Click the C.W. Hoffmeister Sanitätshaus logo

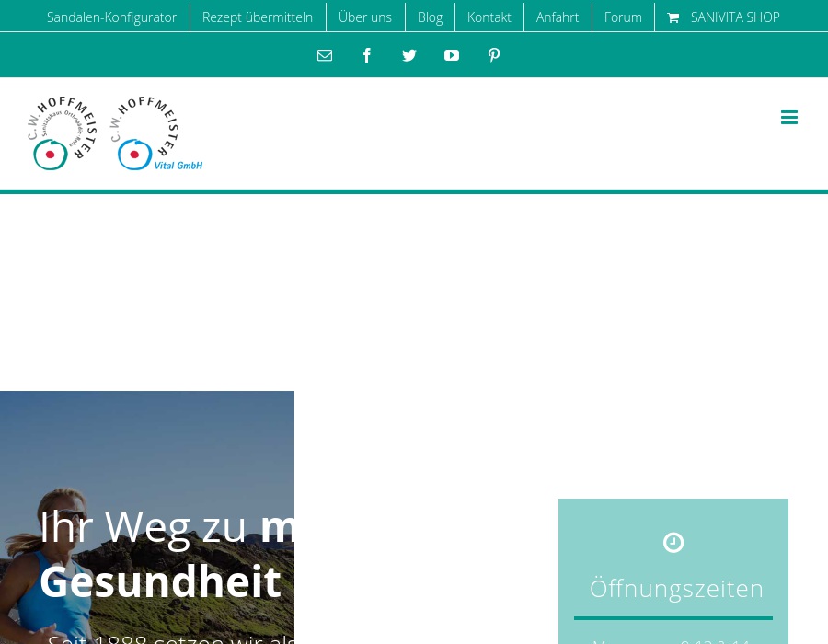pos(62,133)
